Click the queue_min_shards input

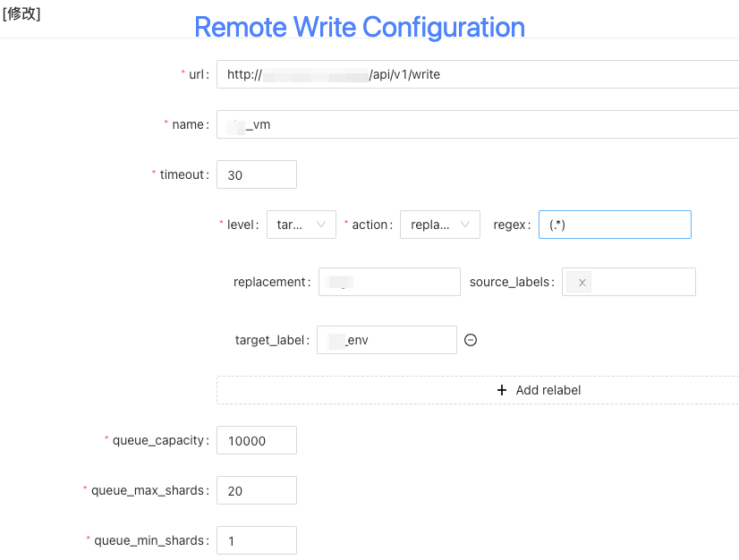click(x=257, y=540)
